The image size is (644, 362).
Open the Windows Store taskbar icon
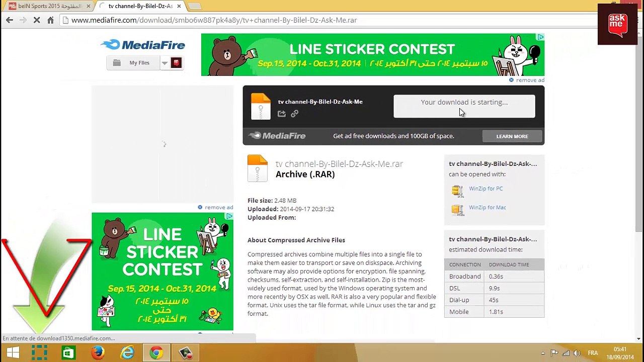coord(68,353)
